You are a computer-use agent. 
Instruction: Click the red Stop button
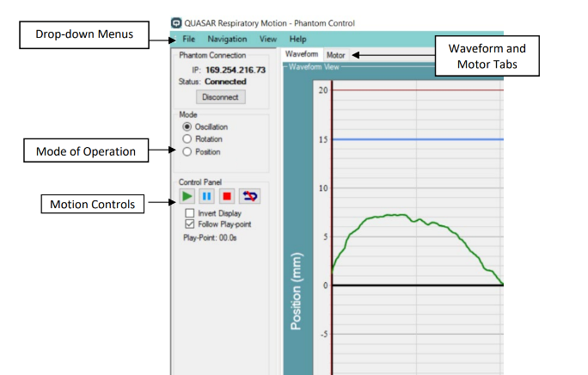tap(227, 197)
